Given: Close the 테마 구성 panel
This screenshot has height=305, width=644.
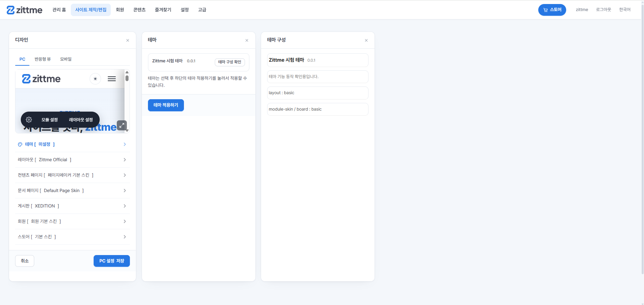Looking at the screenshot, I should [x=366, y=41].
